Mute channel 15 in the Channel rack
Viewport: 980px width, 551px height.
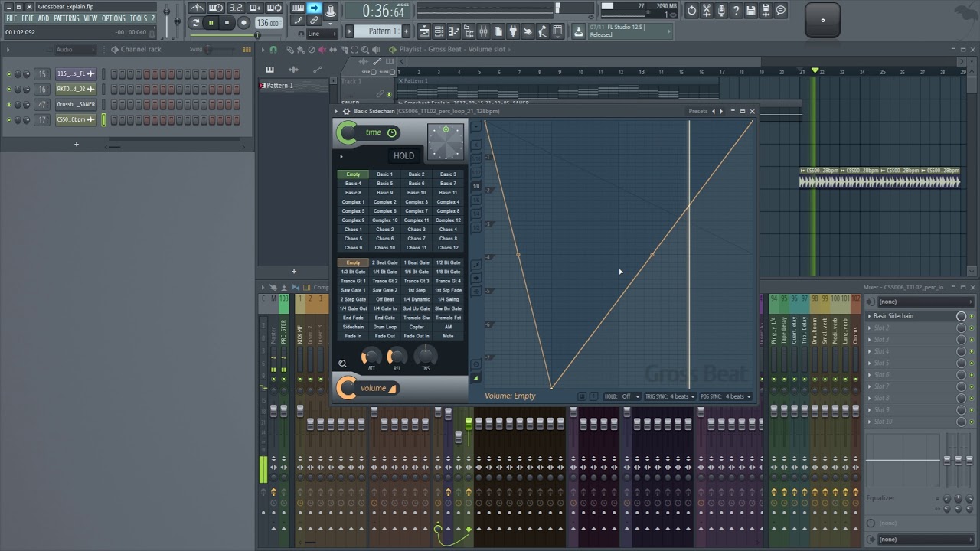point(9,74)
